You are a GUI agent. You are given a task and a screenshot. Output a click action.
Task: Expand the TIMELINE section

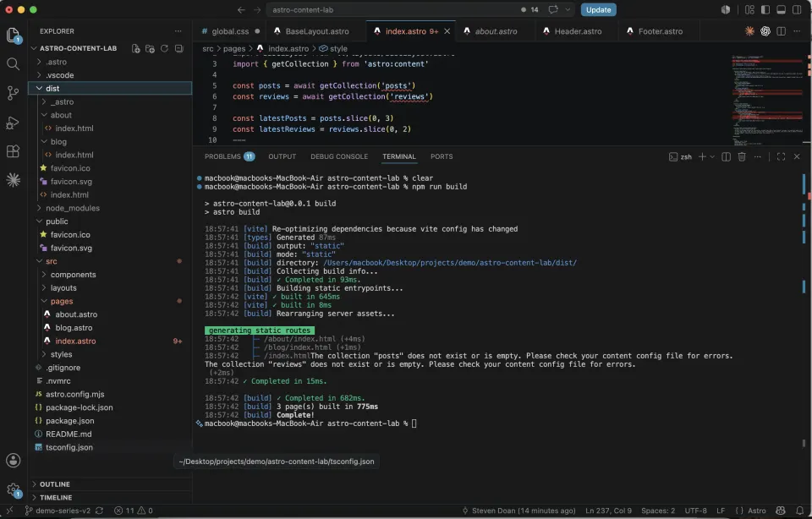pos(110,497)
